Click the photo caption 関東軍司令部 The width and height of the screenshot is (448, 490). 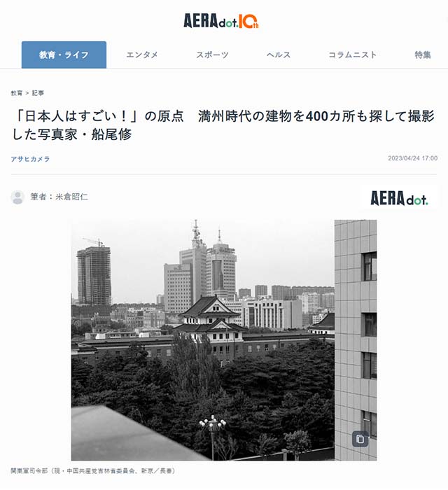[93, 470]
